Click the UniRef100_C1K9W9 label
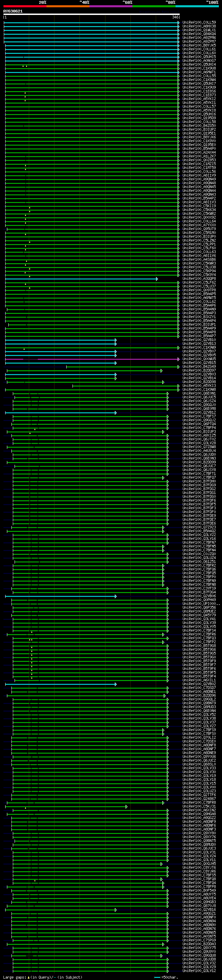Screen dimensions: 222x980 199,348
